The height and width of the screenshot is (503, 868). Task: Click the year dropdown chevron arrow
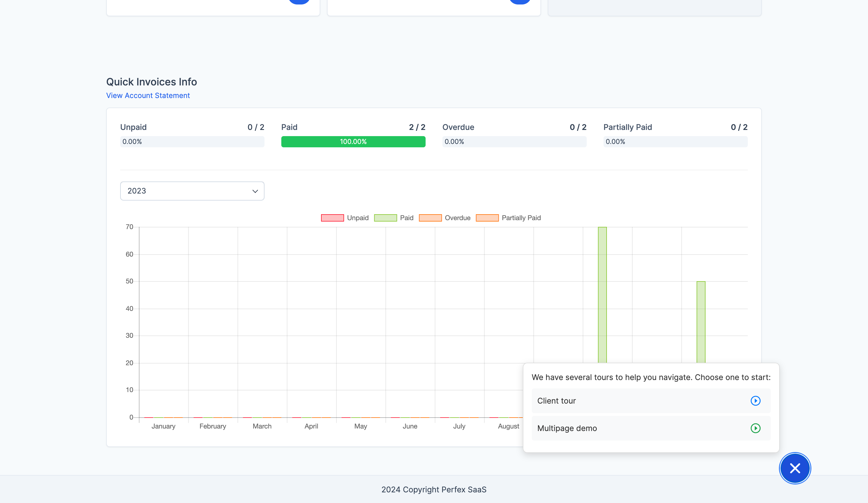255,191
